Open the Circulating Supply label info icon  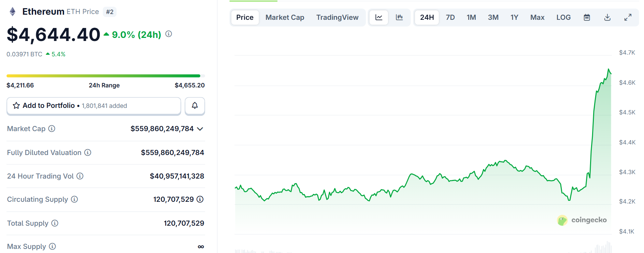click(74, 199)
